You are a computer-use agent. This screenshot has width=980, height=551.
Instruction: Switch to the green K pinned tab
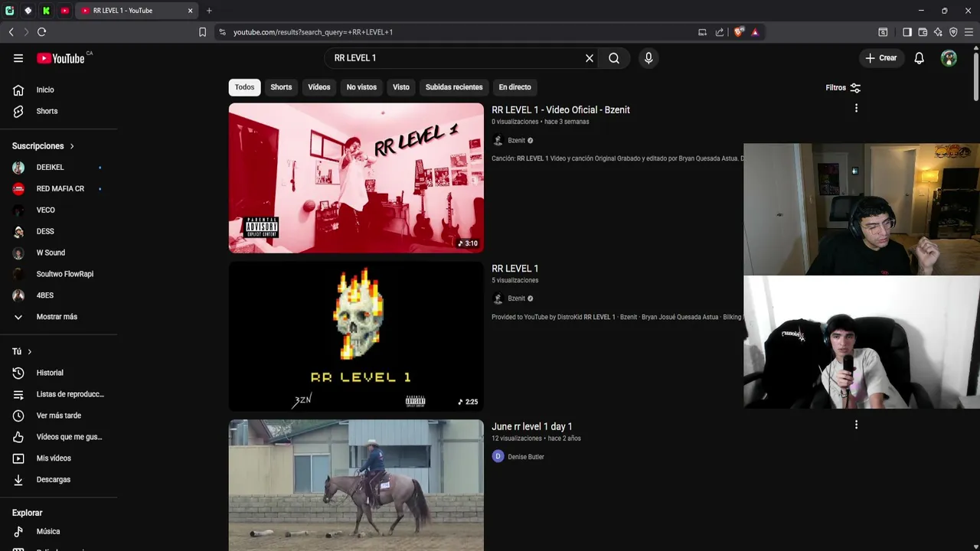[46, 11]
